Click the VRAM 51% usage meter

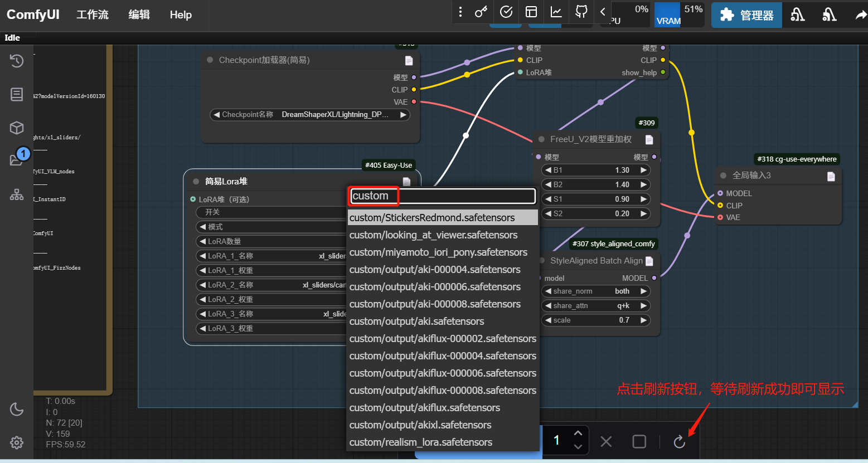click(x=680, y=14)
